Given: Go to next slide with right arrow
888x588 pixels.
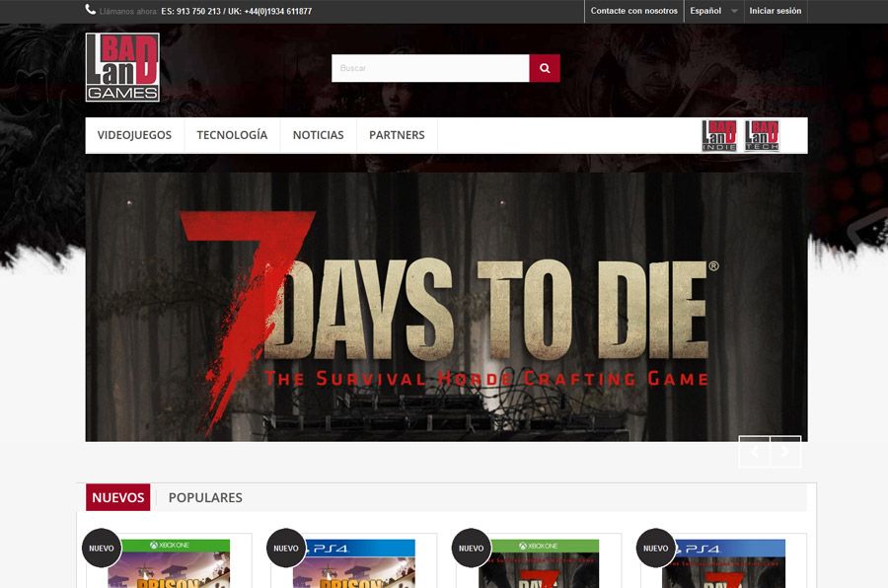Looking at the screenshot, I should pyautogui.click(x=785, y=452).
